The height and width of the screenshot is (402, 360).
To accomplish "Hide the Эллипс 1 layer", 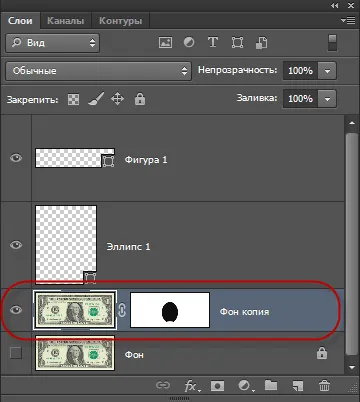I will coord(16,245).
